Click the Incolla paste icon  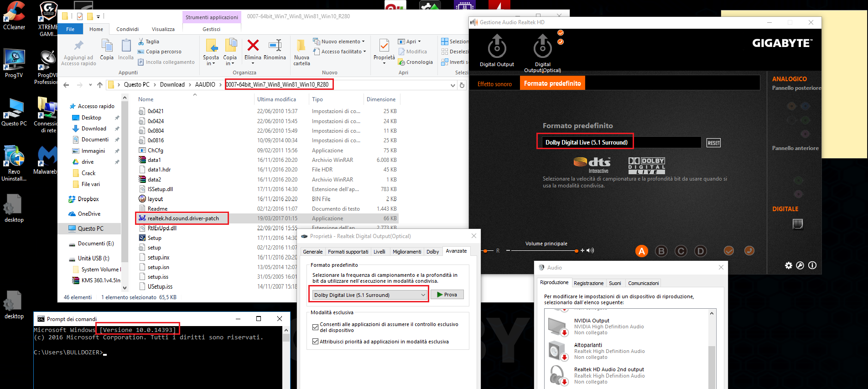pos(126,46)
